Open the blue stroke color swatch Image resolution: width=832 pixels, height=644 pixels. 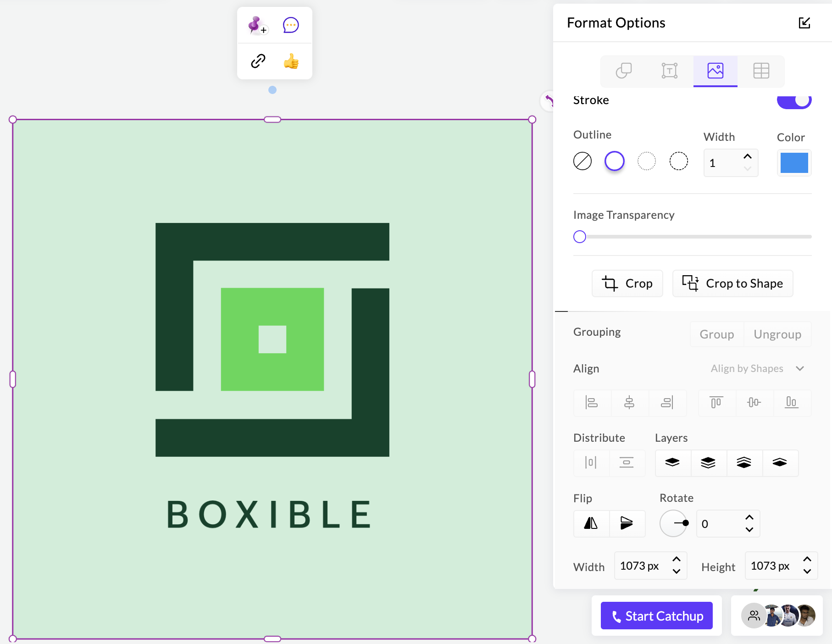pyautogui.click(x=794, y=163)
